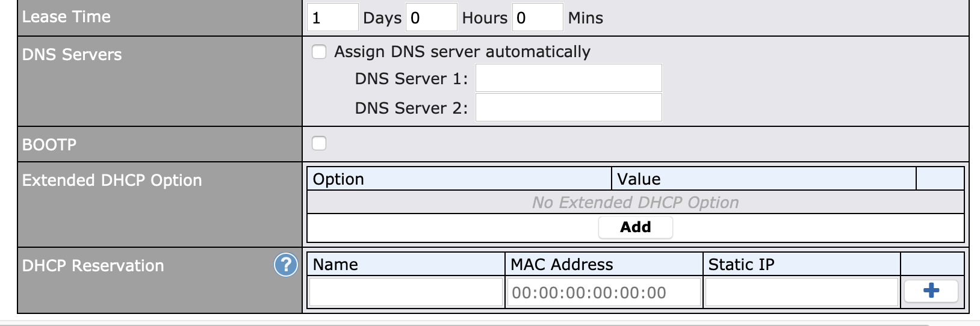This screenshot has width=980, height=326.
Task: Click the Static IP input field
Action: tap(802, 292)
